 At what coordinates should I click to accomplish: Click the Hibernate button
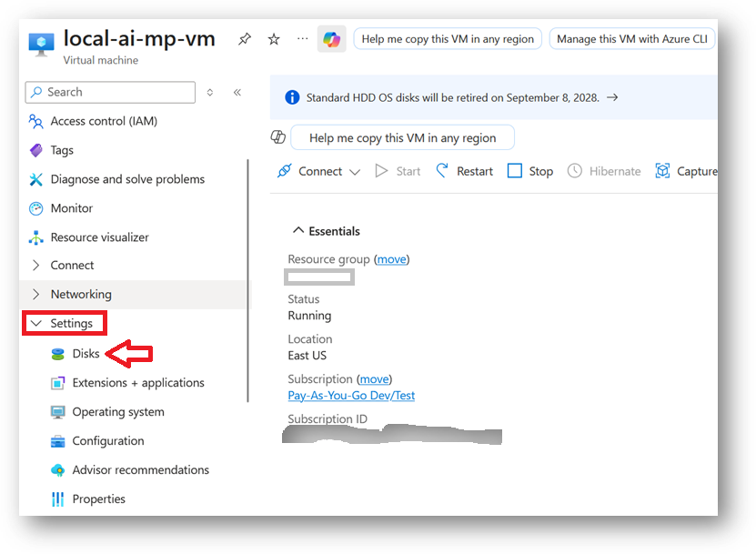coord(604,171)
